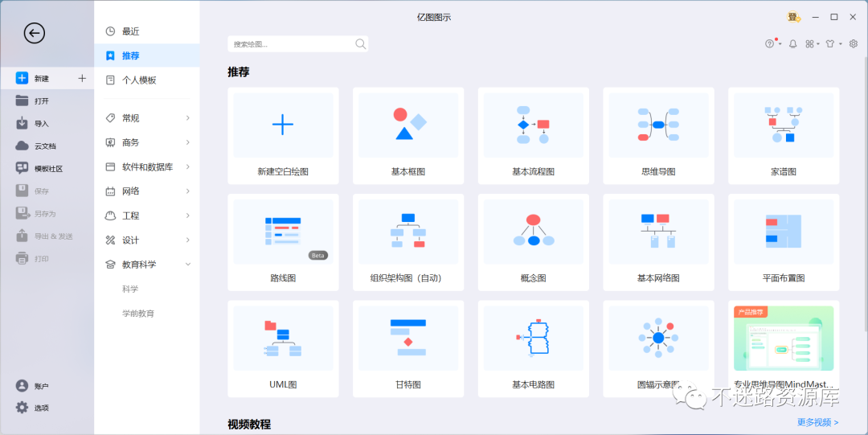868x435 pixels.
Task: Select 最近 recent tab
Action: (147, 31)
